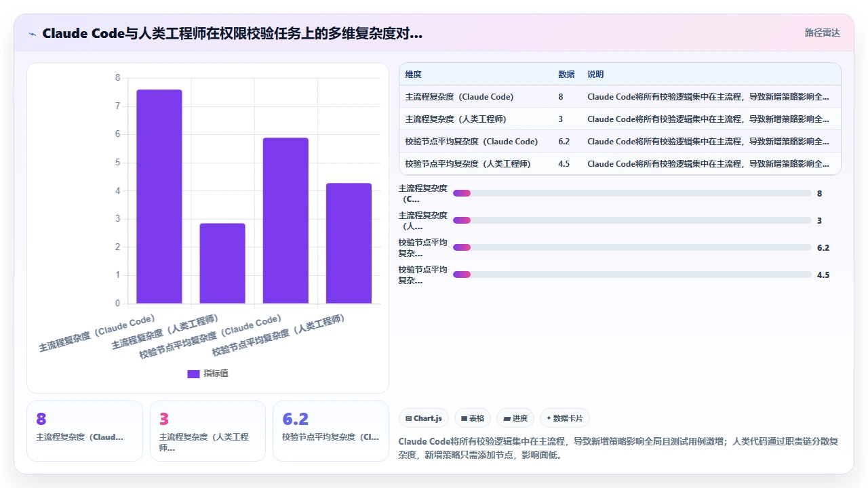Click the progress bar with value 8

(x=632, y=193)
